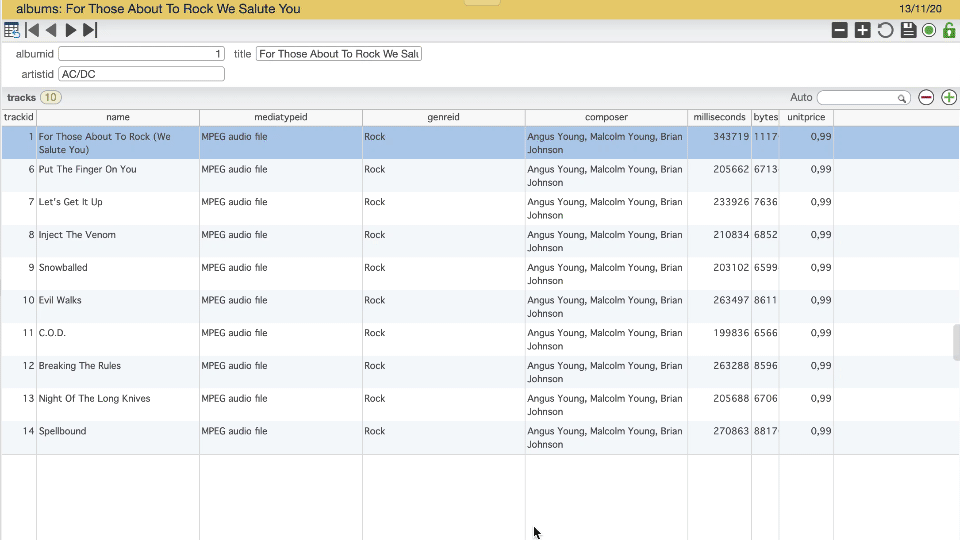
Task: Click milliseconds value 203102
Action: coord(731,268)
